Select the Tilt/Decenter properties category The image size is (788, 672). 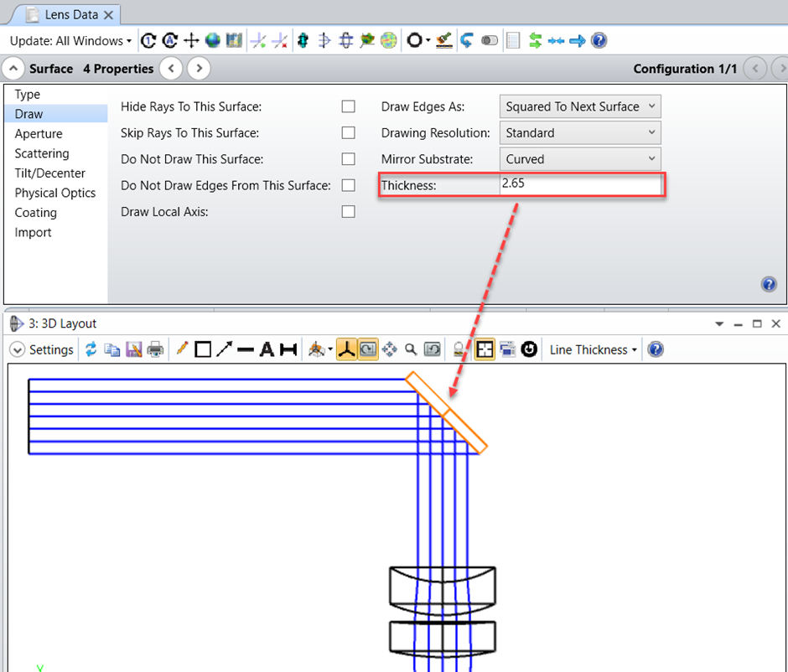click(49, 173)
